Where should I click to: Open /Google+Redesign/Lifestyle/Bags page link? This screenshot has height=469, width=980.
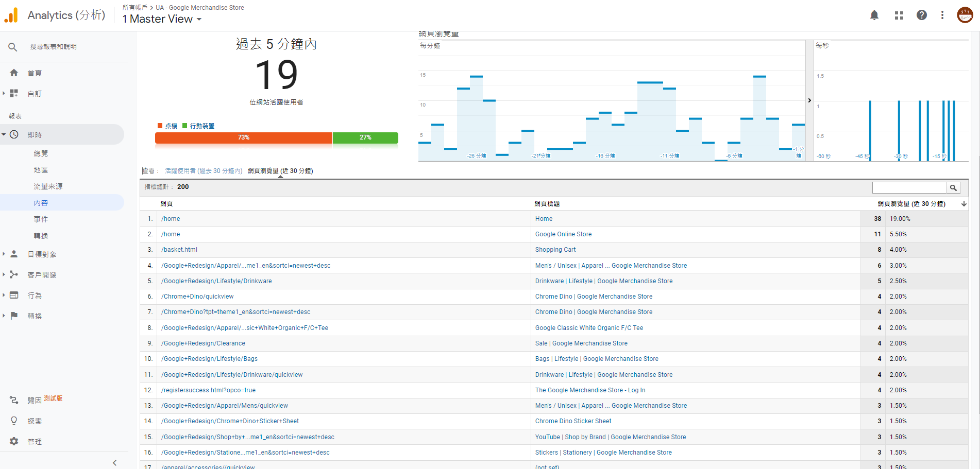209,359
